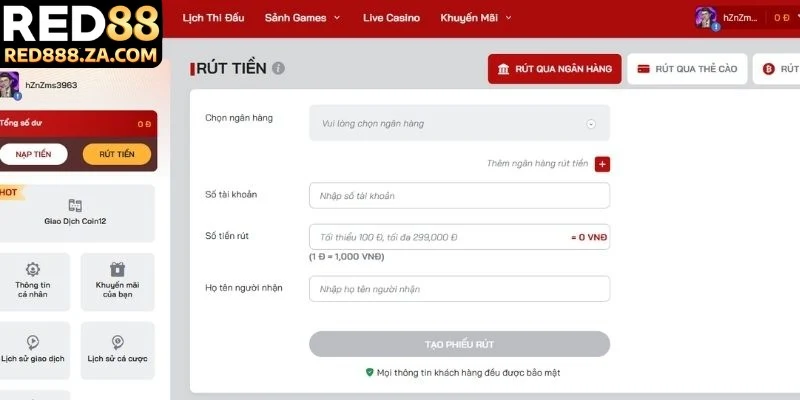Focus the Số tiền rút amount field
Image resolution: width=800 pixels, height=400 pixels.
pyautogui.click(x=459, y=237)
